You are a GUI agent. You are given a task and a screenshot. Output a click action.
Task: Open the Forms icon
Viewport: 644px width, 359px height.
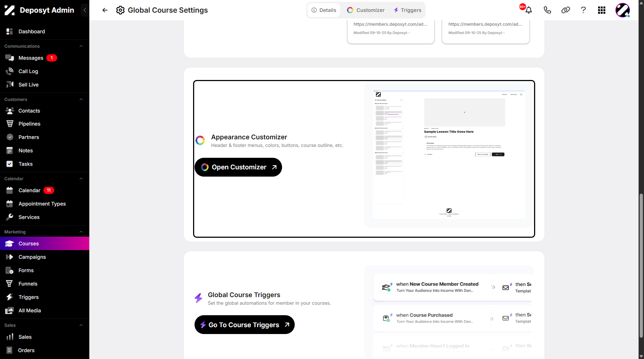pyautogui.click(x=10, y=270)
